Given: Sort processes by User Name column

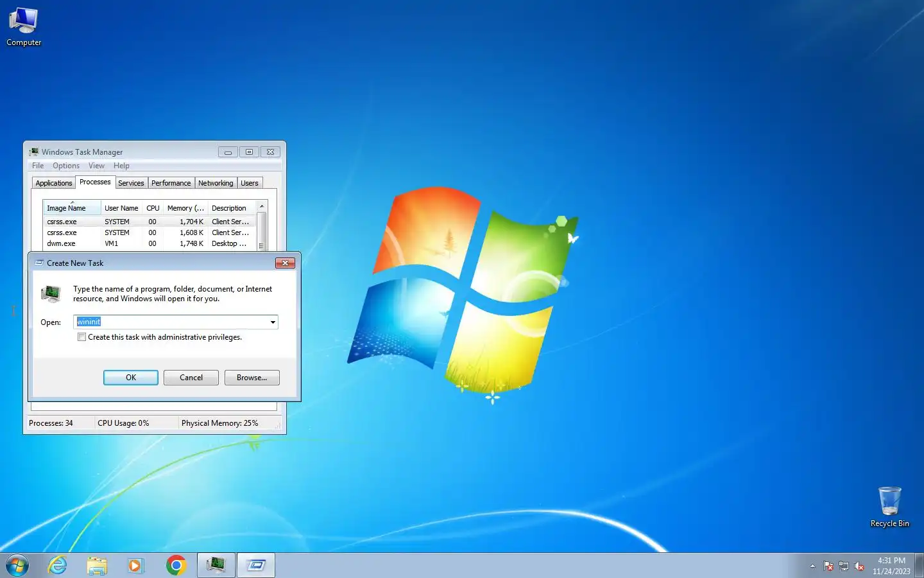Looking at the screenshot, I should 121,208.
